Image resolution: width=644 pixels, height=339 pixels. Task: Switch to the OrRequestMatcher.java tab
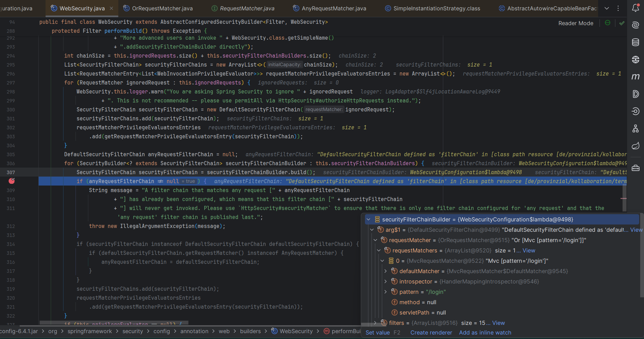pos(162,8)
